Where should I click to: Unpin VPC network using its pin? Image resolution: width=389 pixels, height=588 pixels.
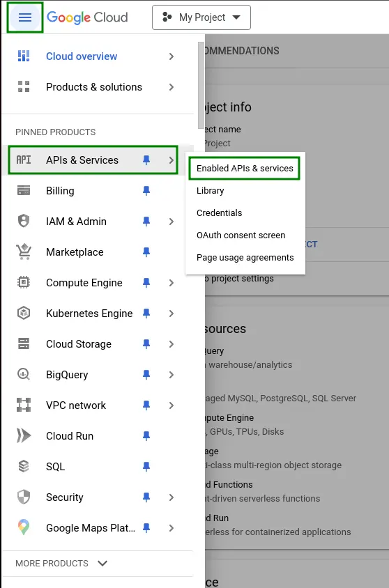(146, 405)
